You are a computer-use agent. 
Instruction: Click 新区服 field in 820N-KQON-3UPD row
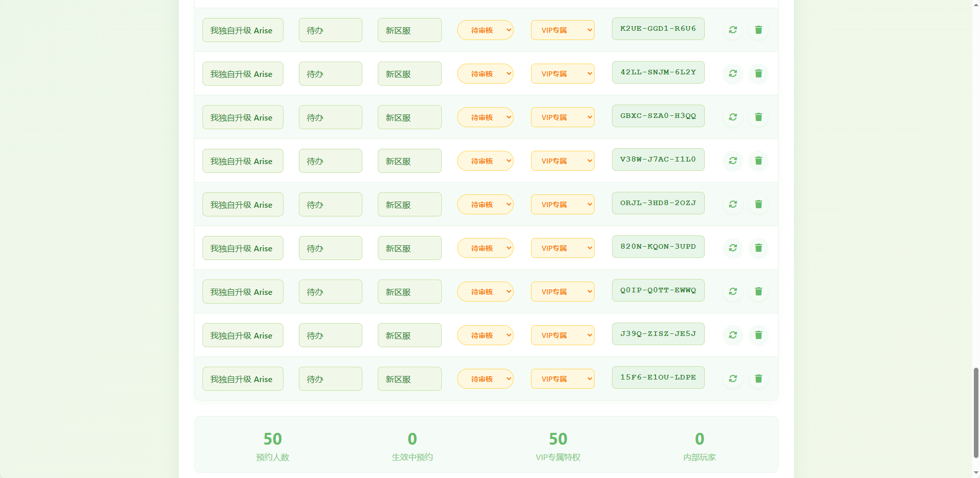[409, 248]
